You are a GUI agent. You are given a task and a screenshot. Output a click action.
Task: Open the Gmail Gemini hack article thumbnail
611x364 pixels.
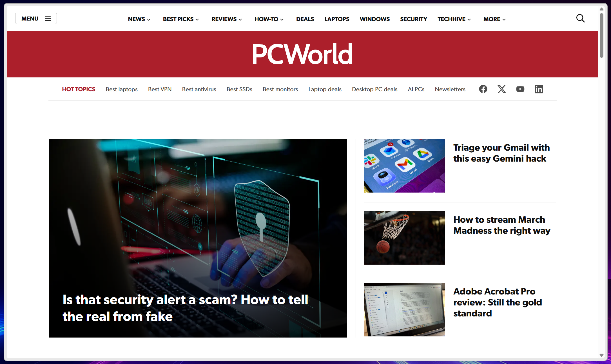pyautogui.click(x=404, y=166)
